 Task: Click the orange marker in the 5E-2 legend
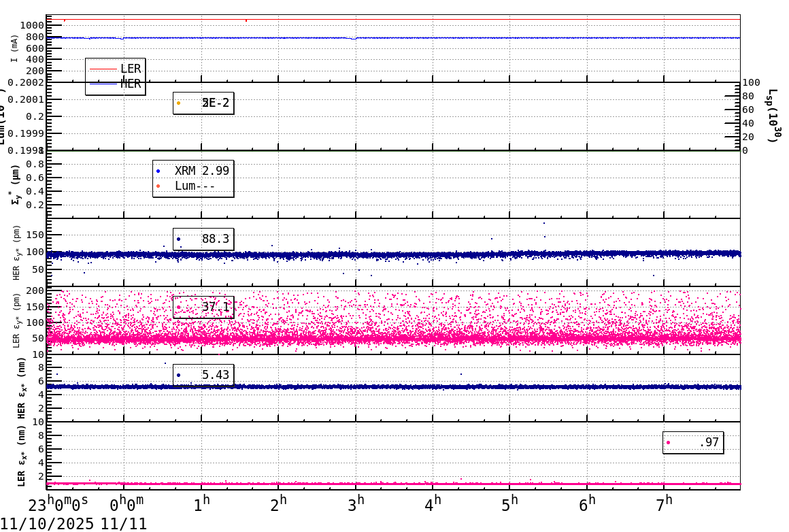click(179, 103)
